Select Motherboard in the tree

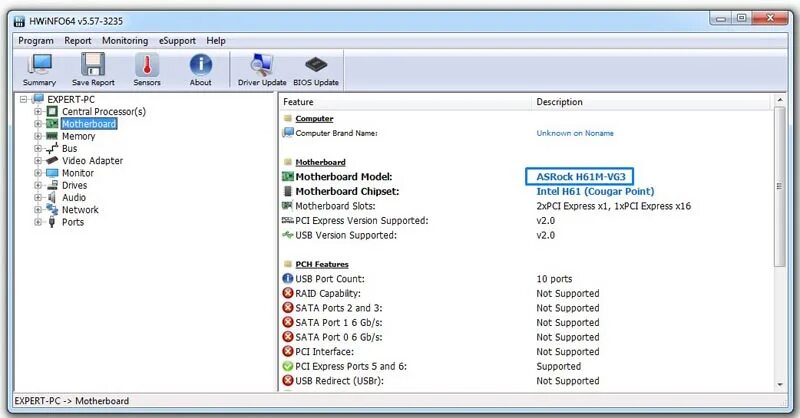(x=89, y=124)
